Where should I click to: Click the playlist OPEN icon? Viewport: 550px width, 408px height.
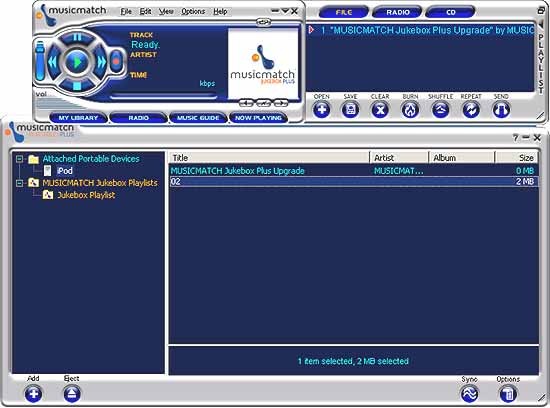tap(321, 110)
